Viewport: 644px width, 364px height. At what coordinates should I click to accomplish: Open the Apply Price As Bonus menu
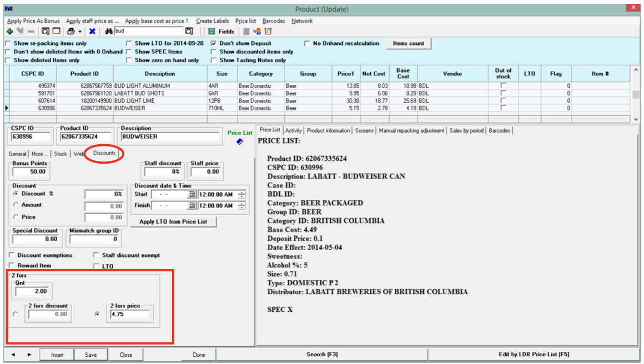click(x=33, y=21)
